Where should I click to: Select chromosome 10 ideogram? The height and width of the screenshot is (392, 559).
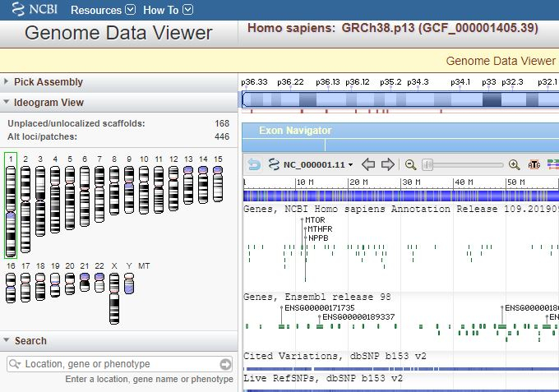coord(144,190)
